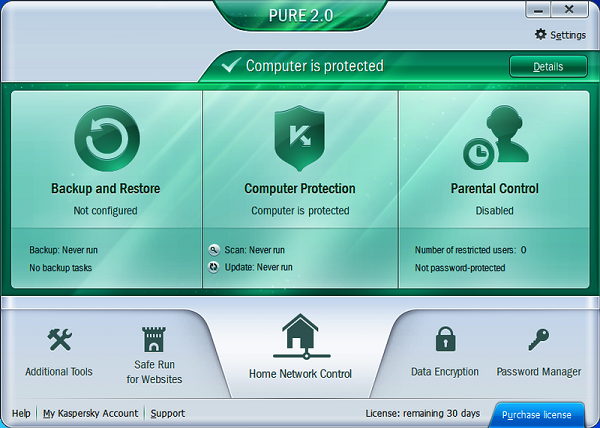Click the Home Network Control house icon
Viewport: 600px width, 428px height.
tap(301, 337)
